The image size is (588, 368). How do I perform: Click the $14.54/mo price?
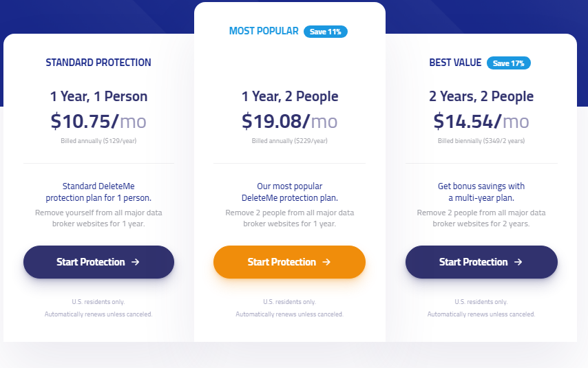point(481,121)
